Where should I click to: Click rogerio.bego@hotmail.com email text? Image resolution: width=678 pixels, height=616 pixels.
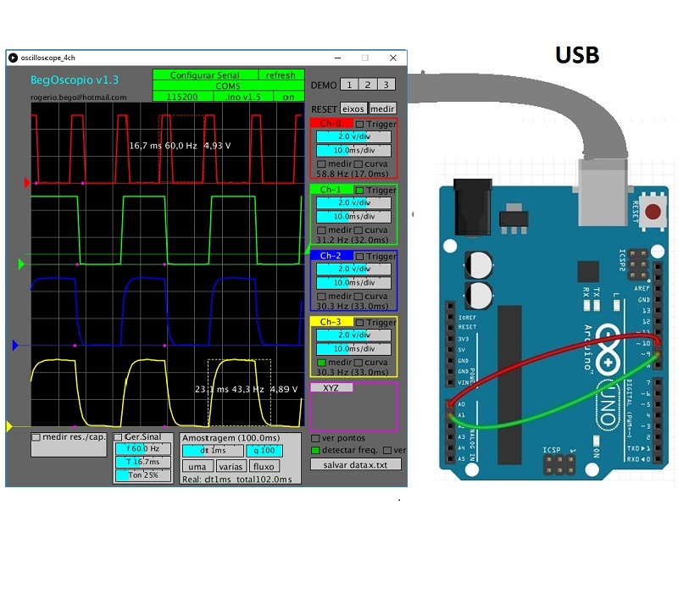click(79, 97)
